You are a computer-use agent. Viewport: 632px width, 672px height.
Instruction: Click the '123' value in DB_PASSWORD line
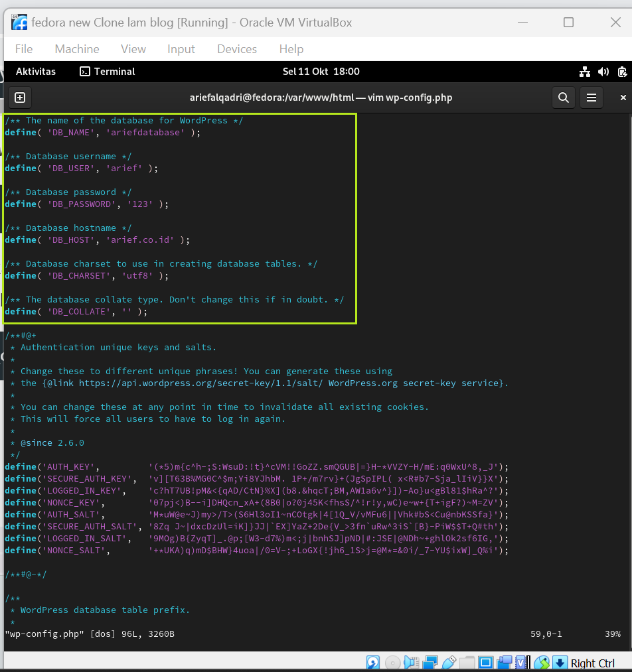pyautogui.click(x=140, y=204)
